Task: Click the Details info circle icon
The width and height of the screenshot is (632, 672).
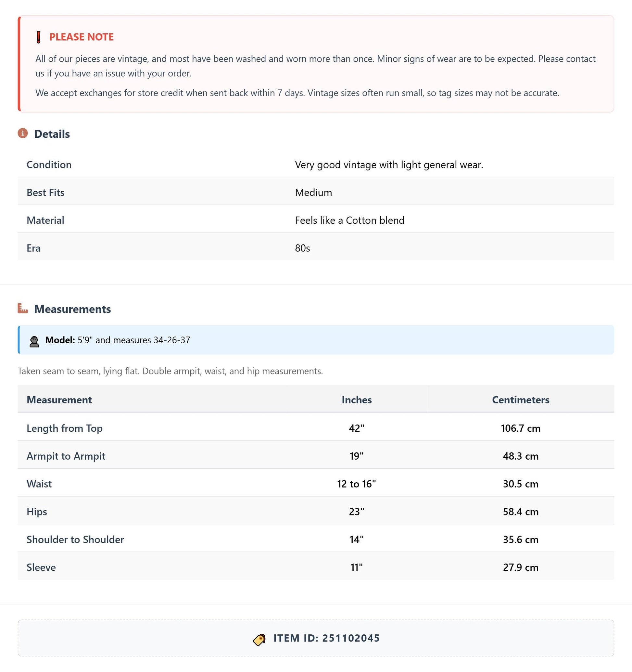Action: click(23, 133)
